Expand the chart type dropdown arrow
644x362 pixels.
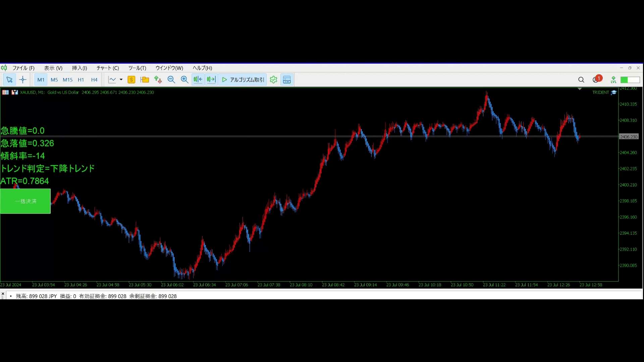pyautogui.click(x=121, y=80)
